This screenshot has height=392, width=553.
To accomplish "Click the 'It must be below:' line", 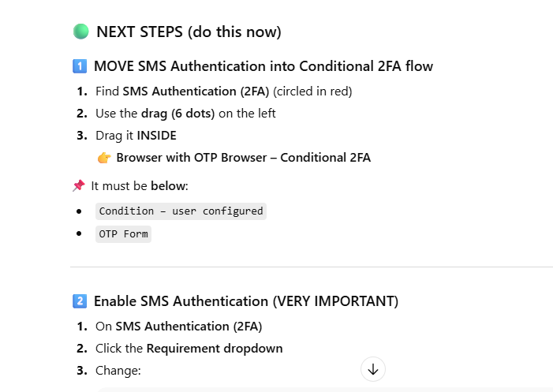I will 139,186.
